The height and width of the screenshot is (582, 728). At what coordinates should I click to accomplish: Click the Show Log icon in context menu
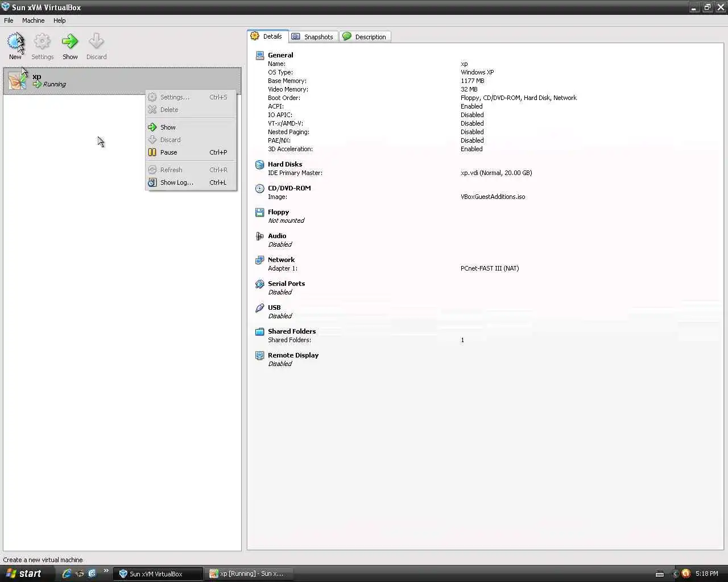coord(152,182)
